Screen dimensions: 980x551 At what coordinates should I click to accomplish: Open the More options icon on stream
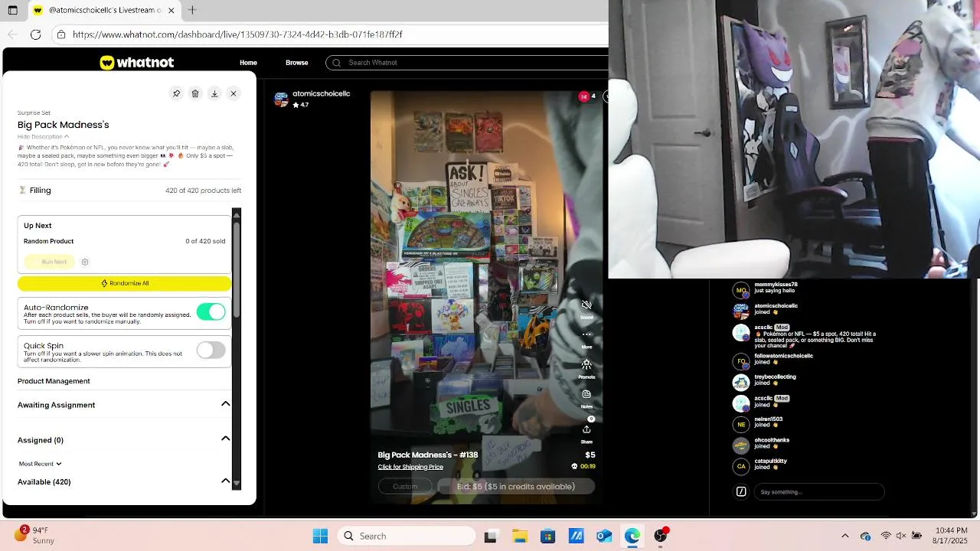coord(586,334)
